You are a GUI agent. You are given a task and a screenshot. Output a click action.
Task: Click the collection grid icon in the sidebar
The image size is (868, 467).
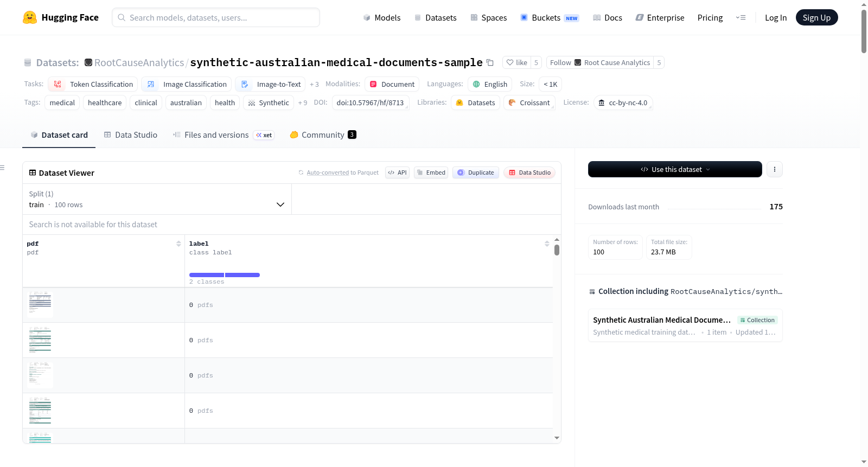coord(592,292)
